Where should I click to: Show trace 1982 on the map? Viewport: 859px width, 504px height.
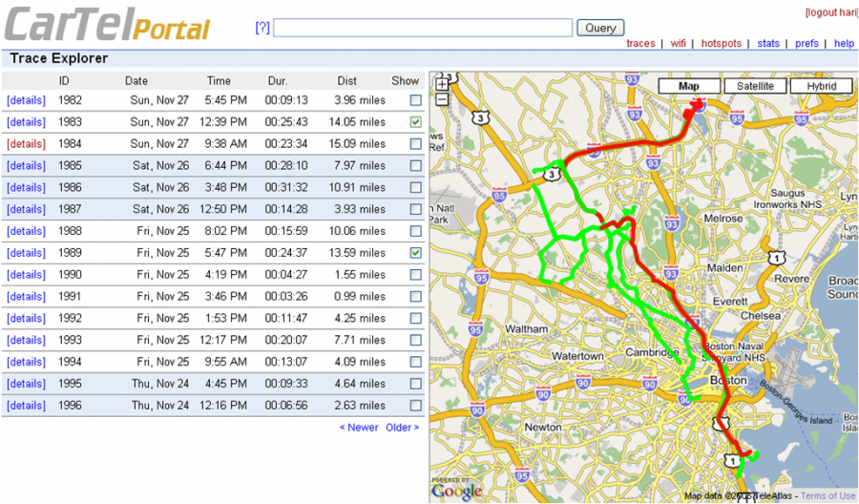[416, 100]
